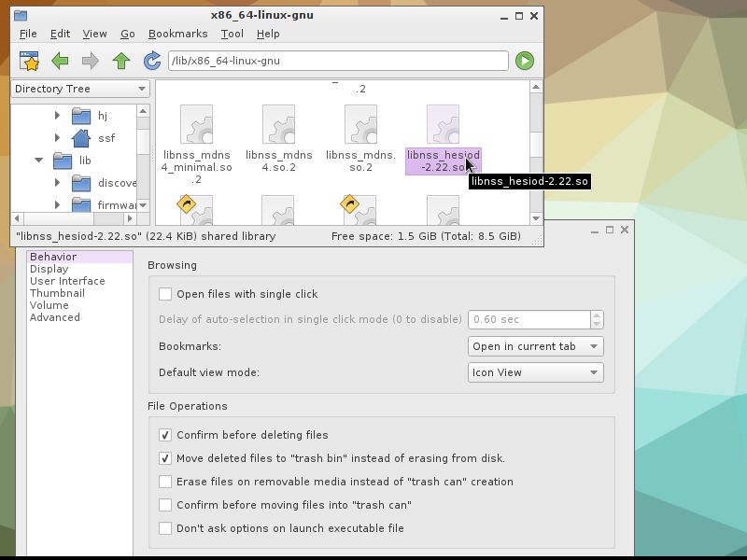This screenshot has width=747, height=560.
Task: Toggle Open files with single click
Action: [x=165, y=294]
